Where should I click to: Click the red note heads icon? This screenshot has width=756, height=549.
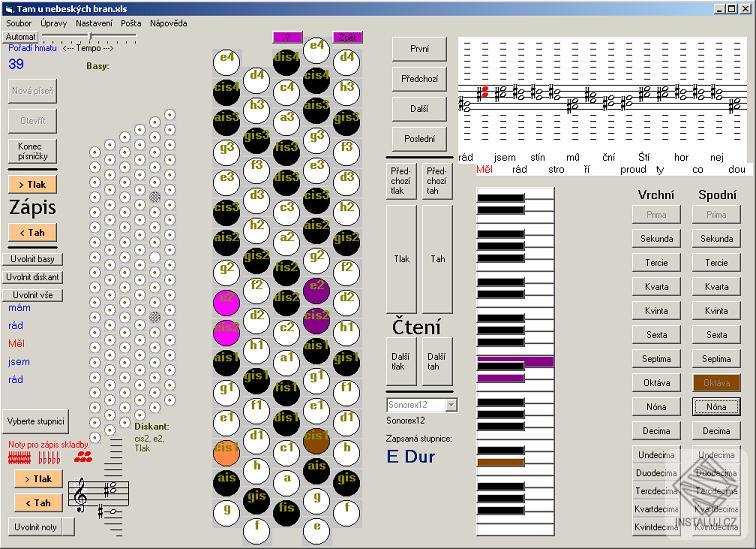pos(83,457)
